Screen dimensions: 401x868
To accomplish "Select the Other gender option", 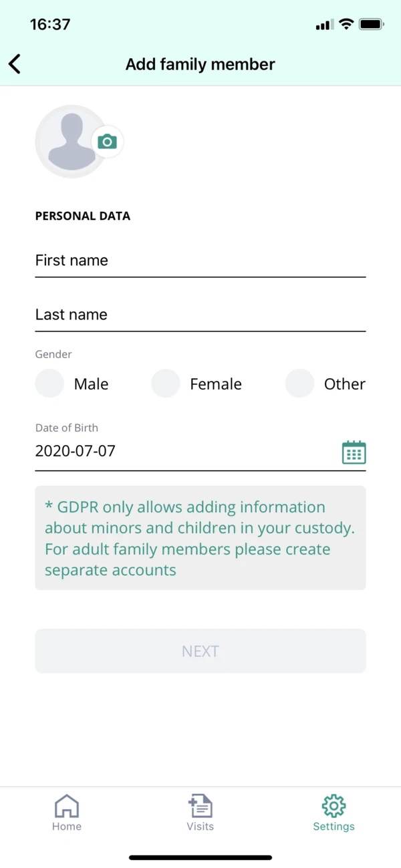I will 299,384.
